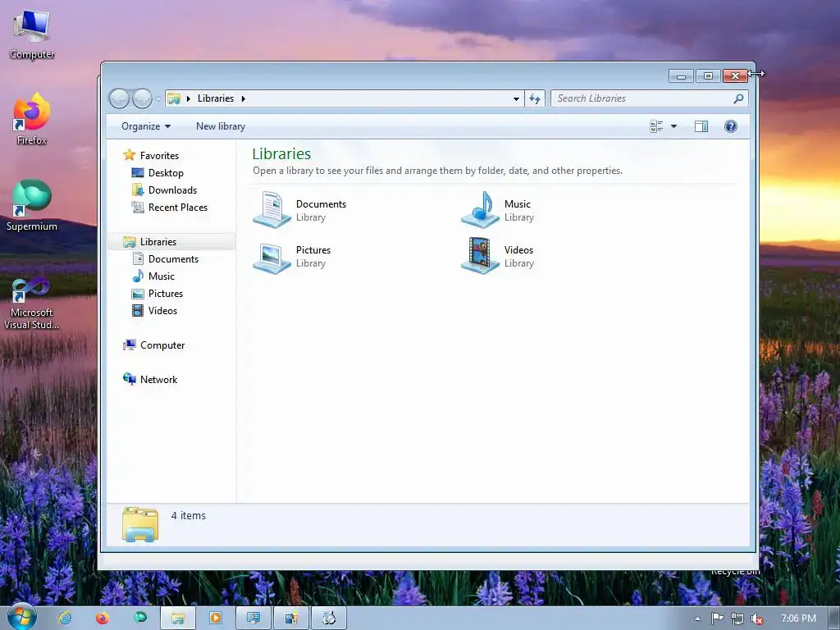Viewport: 840px width, 630px height.
Task: Click the search magnifier icon
Action: (x=738, y=98)
